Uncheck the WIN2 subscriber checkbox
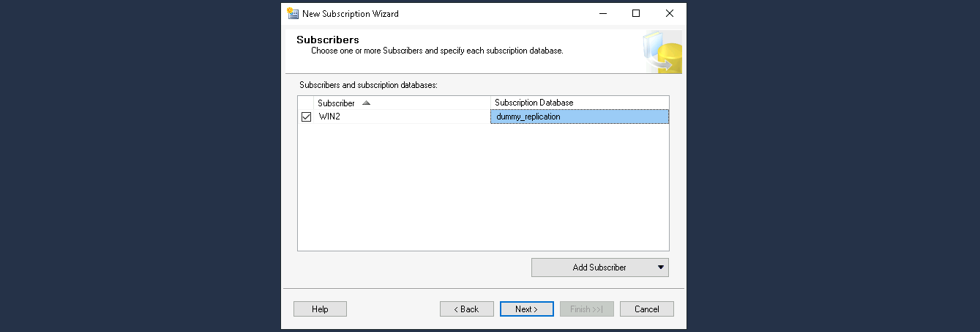This screenshot has width=980, height=332. coord(306,117)
